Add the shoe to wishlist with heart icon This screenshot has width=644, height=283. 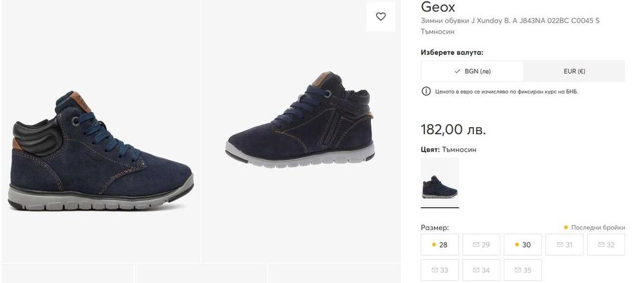(381, 17)
